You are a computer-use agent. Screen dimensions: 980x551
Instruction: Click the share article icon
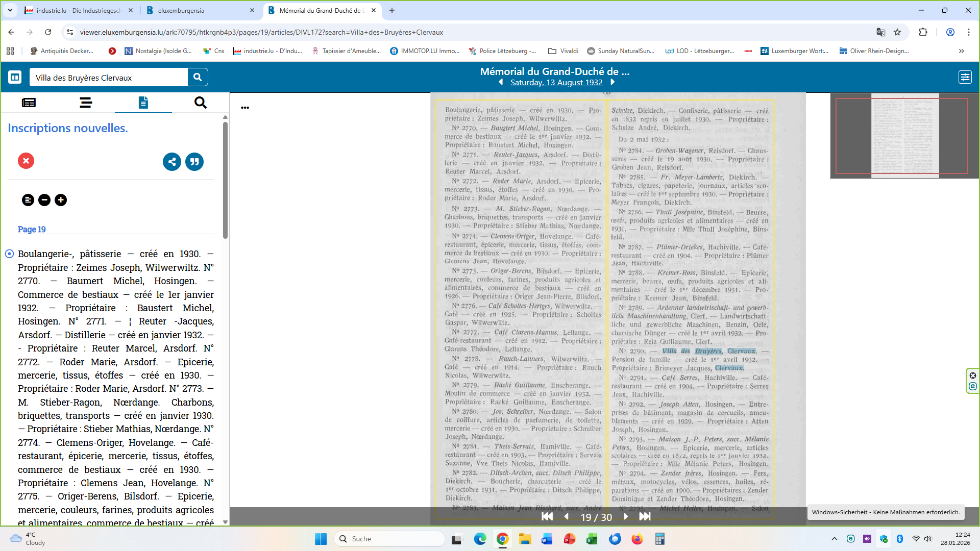172,162
